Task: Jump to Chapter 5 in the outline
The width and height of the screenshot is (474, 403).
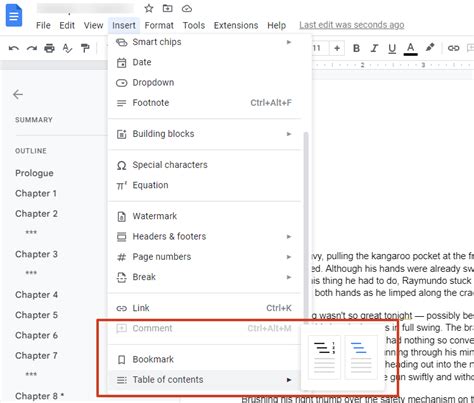Action: (x=36, y=315)
